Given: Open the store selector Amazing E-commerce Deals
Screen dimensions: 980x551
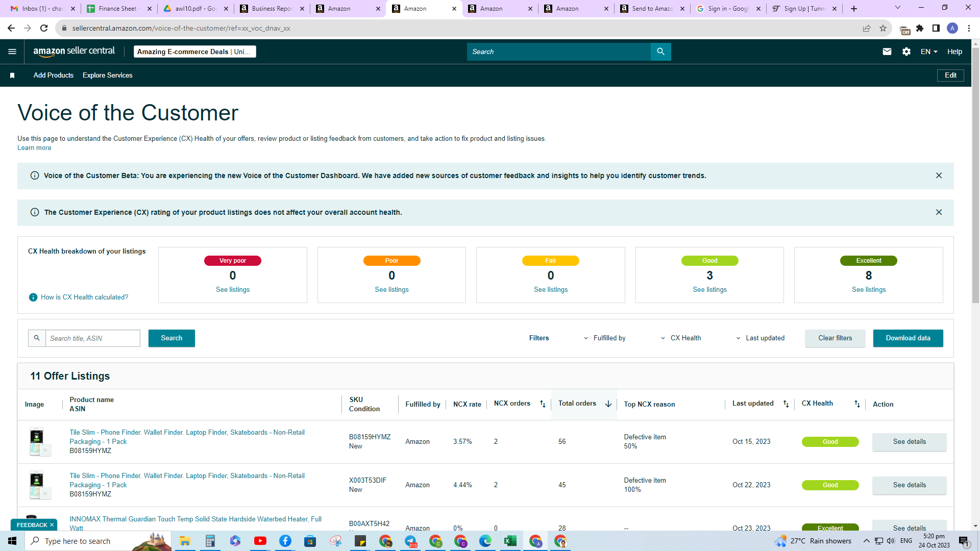Looking at the screenshot, I should tap(195, 52).
